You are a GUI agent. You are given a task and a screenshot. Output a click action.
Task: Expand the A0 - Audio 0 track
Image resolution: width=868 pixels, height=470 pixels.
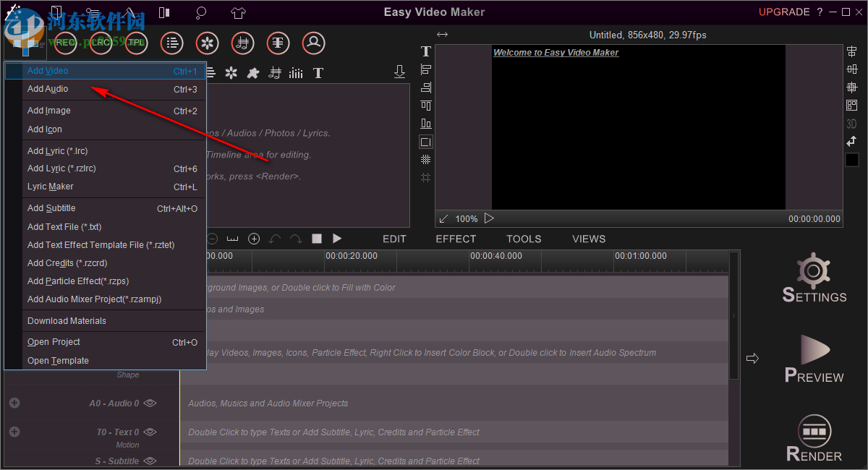click(14, 403)
